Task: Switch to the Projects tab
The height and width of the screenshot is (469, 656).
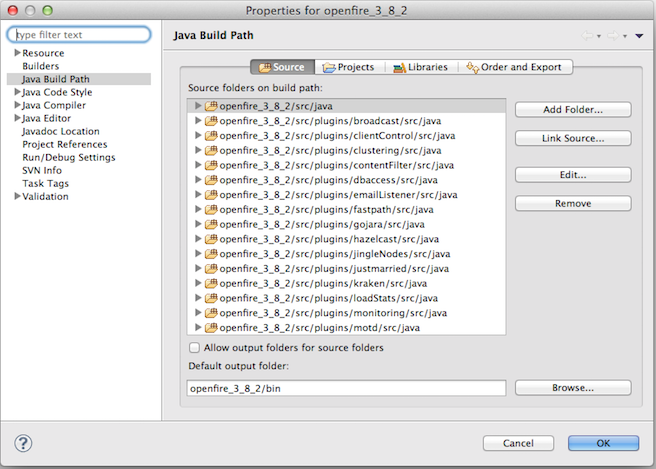Action: (x=349, y=67)
